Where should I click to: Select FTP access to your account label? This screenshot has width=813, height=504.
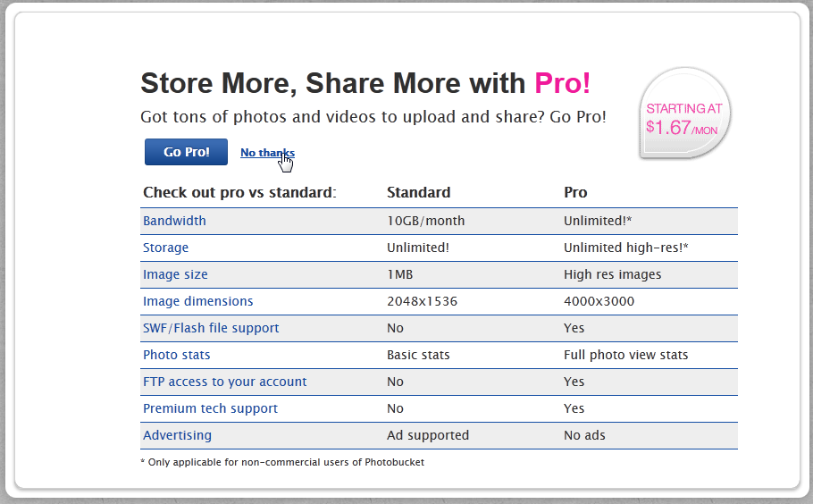[224, 382]
